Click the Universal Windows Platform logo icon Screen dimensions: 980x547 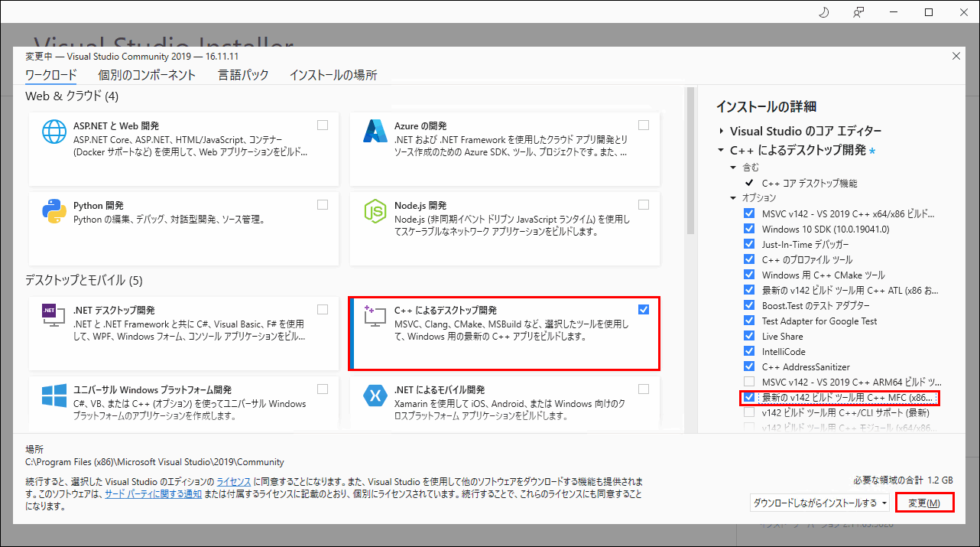click(x=54, y=396)
